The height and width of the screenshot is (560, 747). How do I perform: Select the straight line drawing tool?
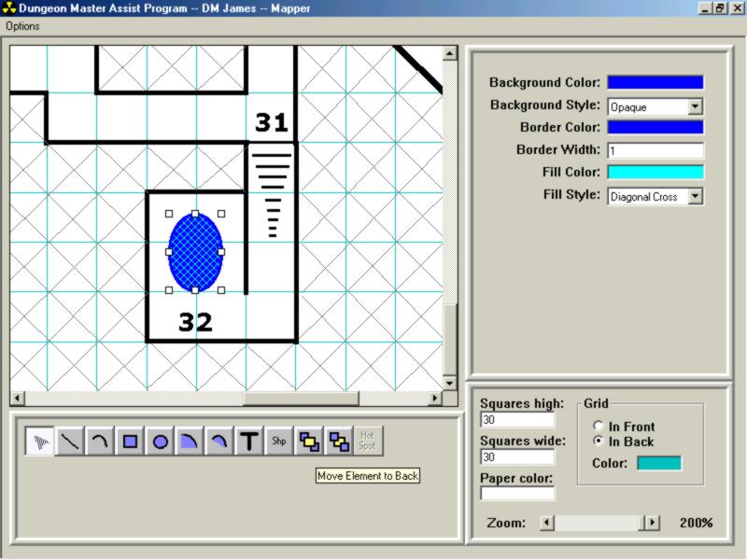pyautogui.click(x=70, y=442)
